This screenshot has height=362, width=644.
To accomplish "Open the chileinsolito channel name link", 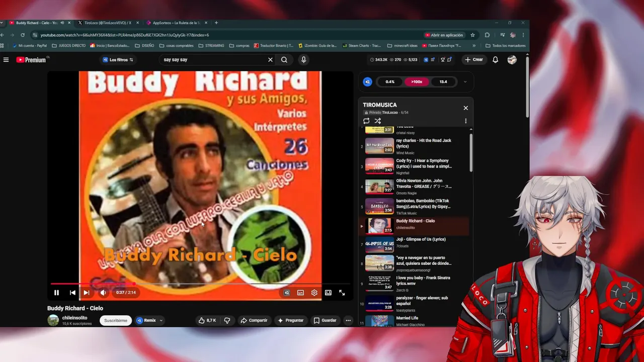I will click(74, 318).
